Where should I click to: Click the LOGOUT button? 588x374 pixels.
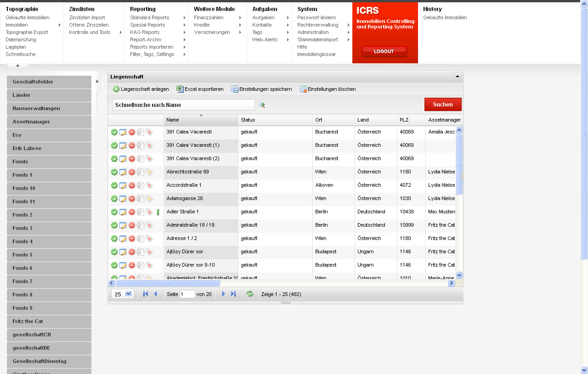(x=384, y=51)
